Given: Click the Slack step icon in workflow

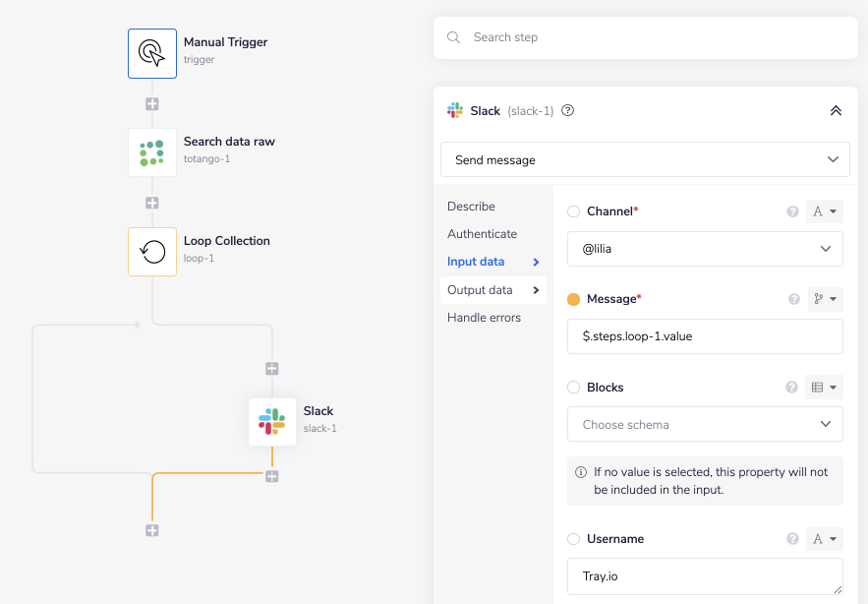Looking at the screenshot, I should tap(272, 422).
